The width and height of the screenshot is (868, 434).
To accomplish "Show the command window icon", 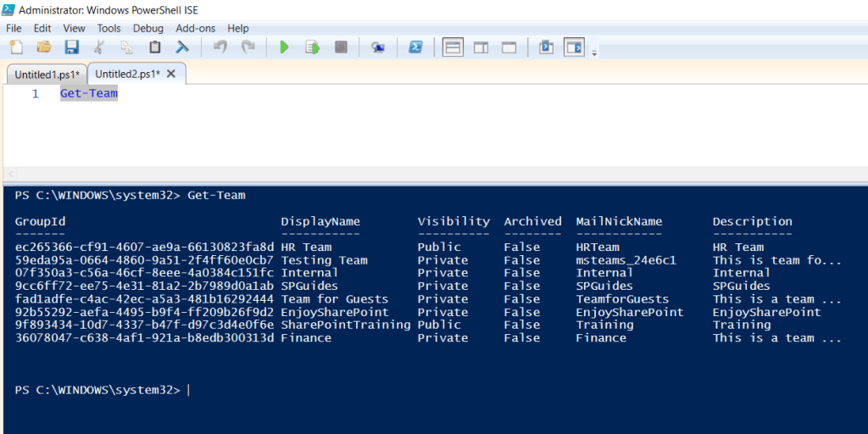I will point(547,47).
